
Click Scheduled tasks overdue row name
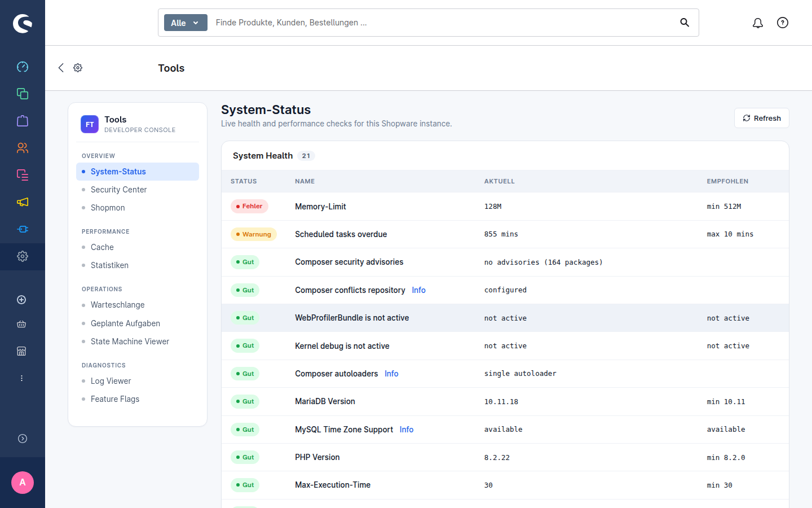coord(341,234)
